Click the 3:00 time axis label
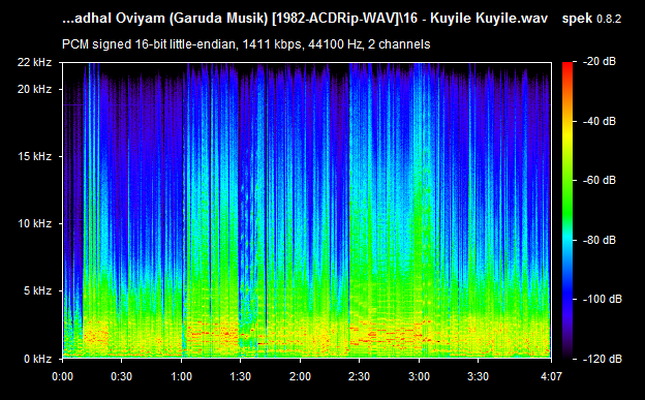Screen dimensions: 645x400 pos(419,376)
